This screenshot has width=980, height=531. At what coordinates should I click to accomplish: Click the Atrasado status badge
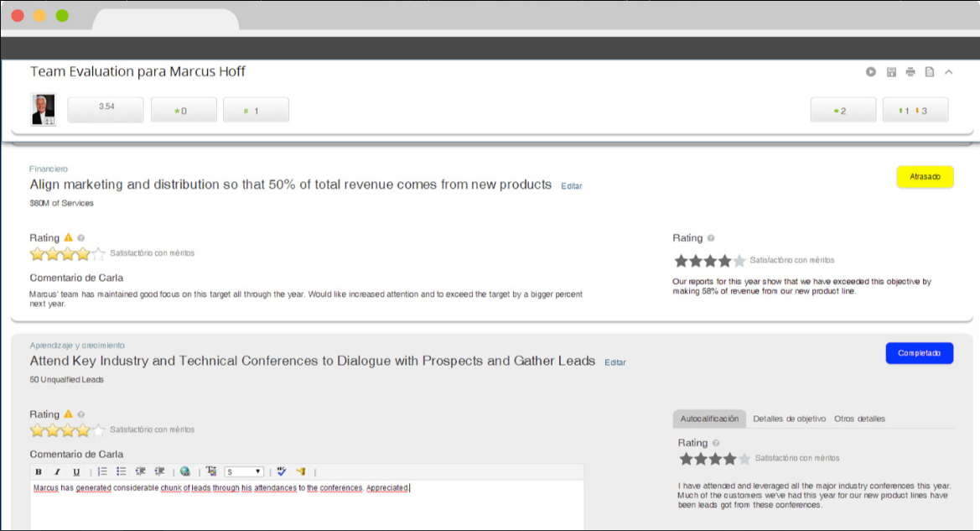click(925, 176)
